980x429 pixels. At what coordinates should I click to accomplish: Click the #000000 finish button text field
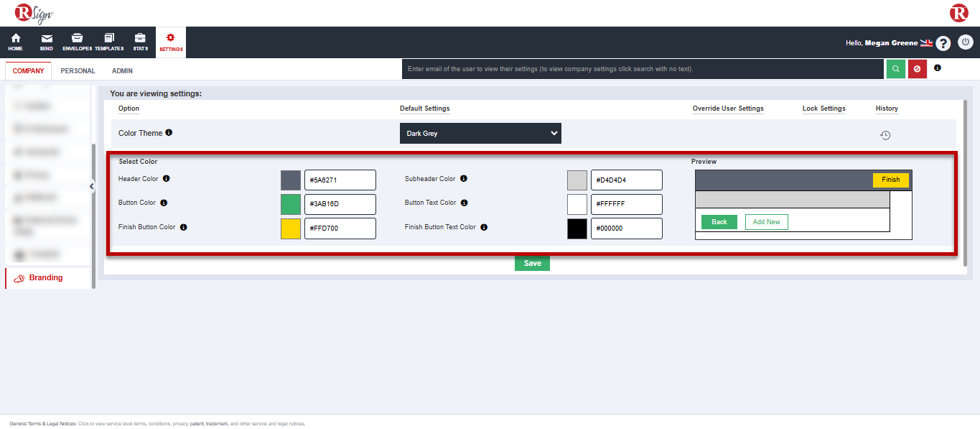tap(627, 229)
